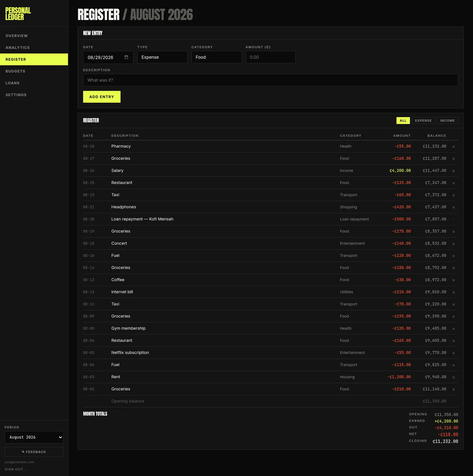Remove the 08-25 Restaurant entry x icon
The image size is (473, 476).
[x=453, y=183]
